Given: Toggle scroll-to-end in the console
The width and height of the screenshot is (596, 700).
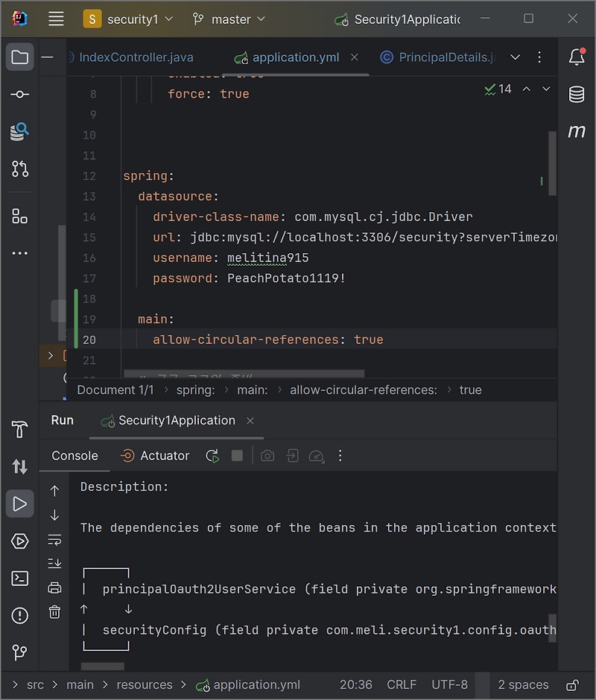Looking at the screenshot, I should click(x=54, y=561).
